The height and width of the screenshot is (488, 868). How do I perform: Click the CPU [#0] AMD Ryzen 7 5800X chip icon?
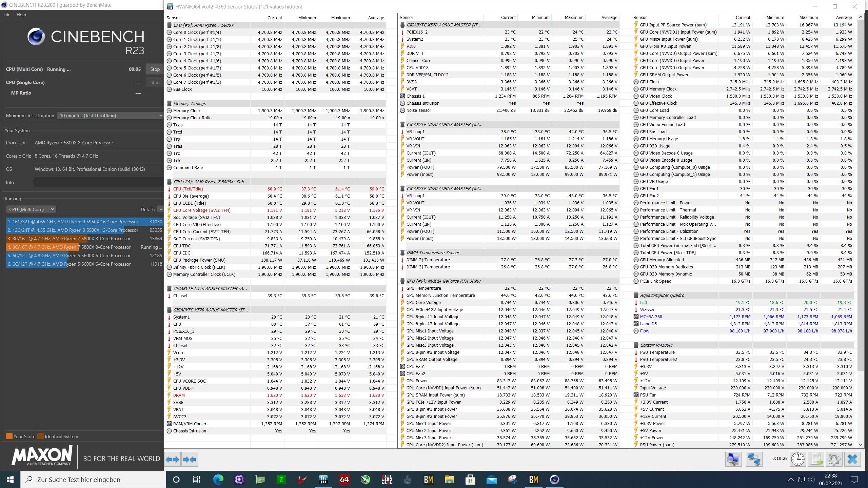(x=169, y=25)
